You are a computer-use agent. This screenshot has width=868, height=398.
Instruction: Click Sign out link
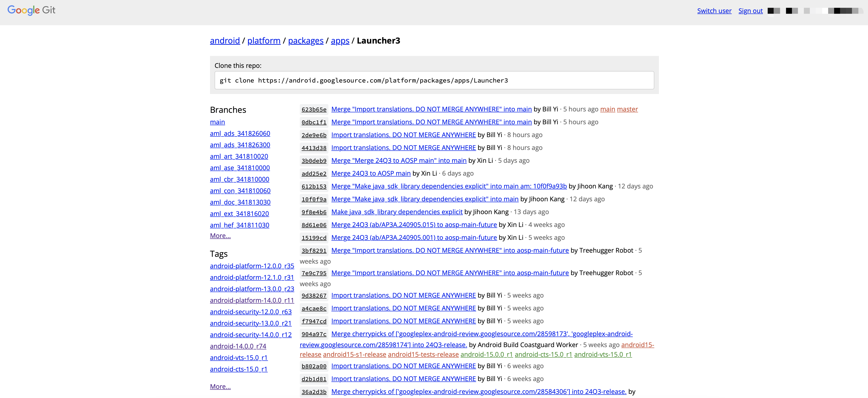coord(751,11)
